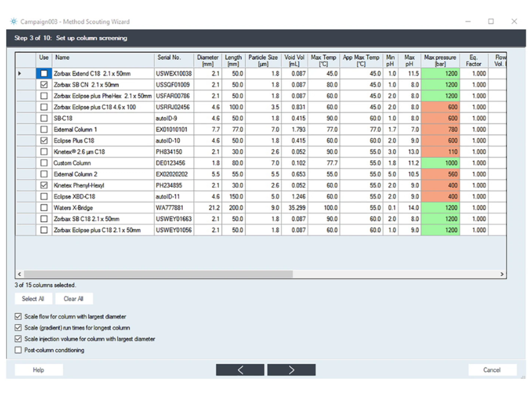Check Zorbax Extend C18 column

click(x=44, y=73)
